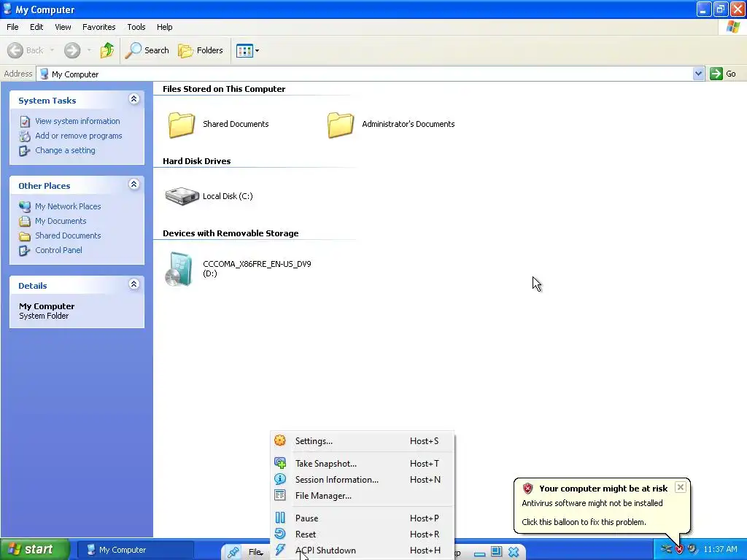Close the security warning balloon
Viewport: 747px width, 560px height.
tap(681, 487)
